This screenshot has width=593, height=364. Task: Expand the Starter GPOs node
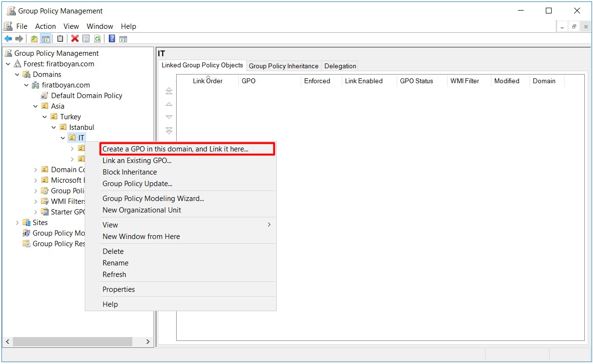coord(36,212)
